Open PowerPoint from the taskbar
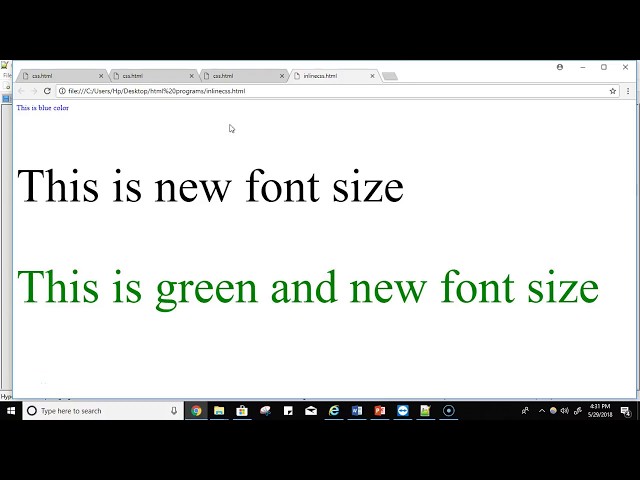Image resolution: width=640 pixels, height=480 pixels. click(x=380, y=411)
